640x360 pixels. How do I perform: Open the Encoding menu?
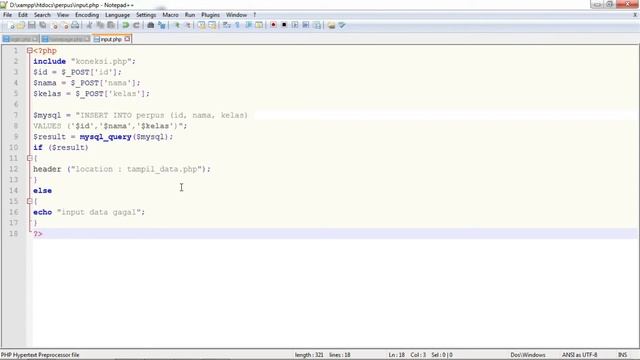point(87,15)
